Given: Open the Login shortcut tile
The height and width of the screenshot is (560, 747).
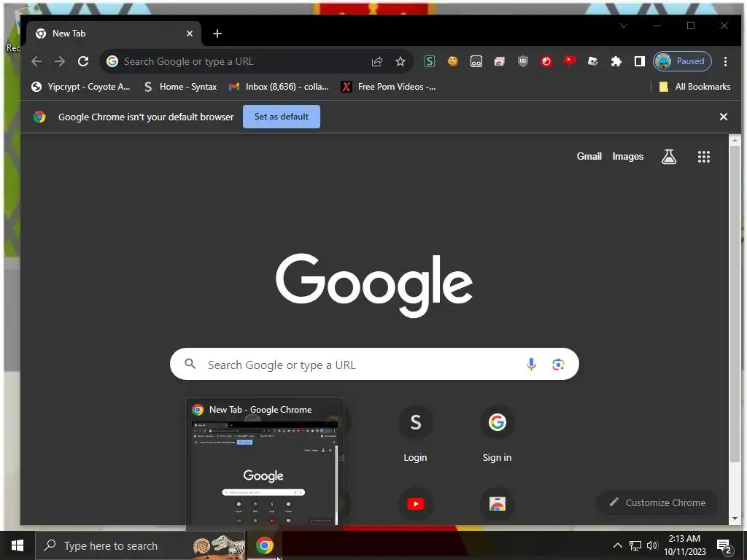Looking at the screenshot, I should (415, 435).
